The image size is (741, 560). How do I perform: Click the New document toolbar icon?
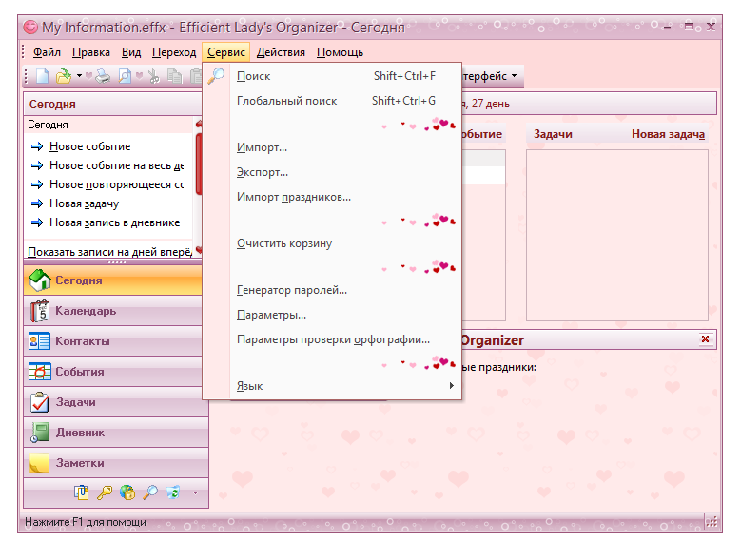(x=43, y=76)
